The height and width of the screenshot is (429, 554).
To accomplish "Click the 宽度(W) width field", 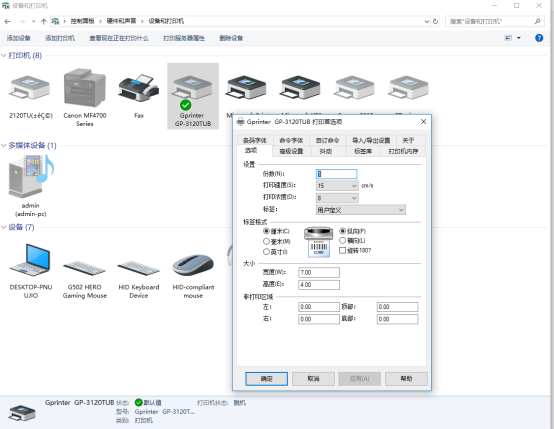I will coord(319,272).
